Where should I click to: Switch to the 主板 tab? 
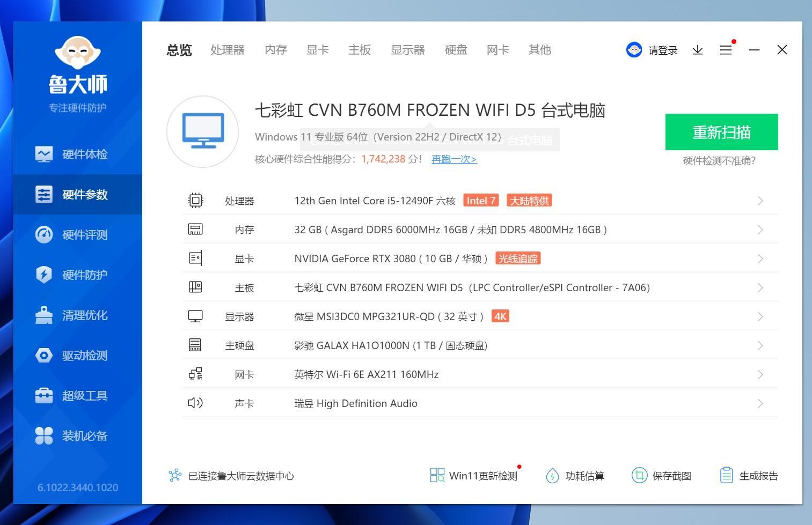tap(360, 50)
